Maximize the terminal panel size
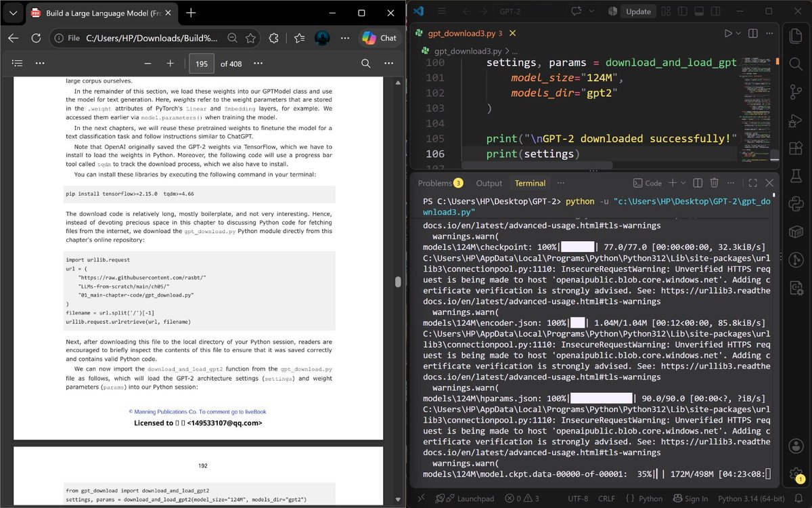The width and height of the screenshot is (812, 508). [x=752, y=183]
